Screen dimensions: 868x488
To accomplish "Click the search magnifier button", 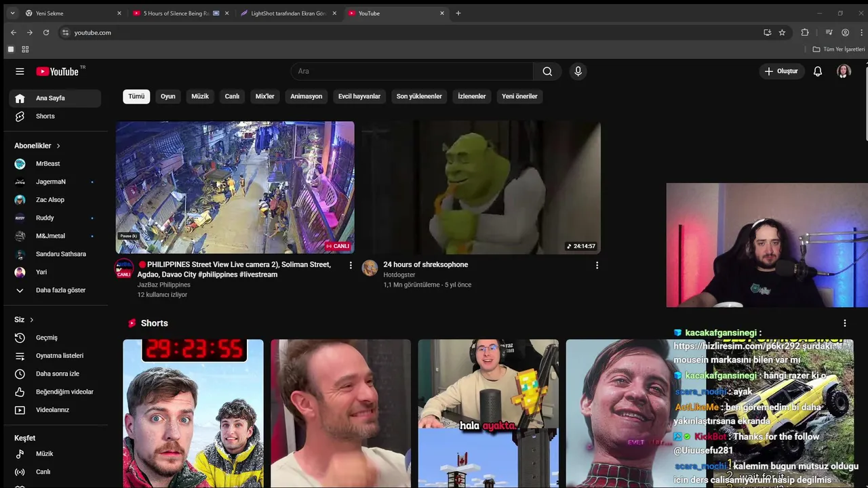I will (547, 71).
